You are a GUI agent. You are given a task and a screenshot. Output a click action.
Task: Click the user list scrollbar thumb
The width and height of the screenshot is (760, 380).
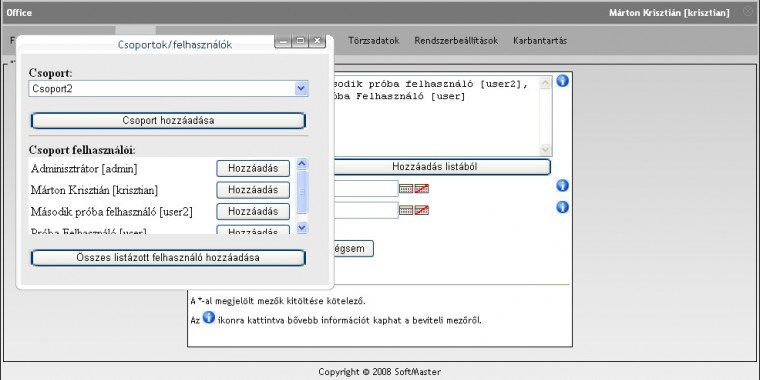(x=302, y=192)
